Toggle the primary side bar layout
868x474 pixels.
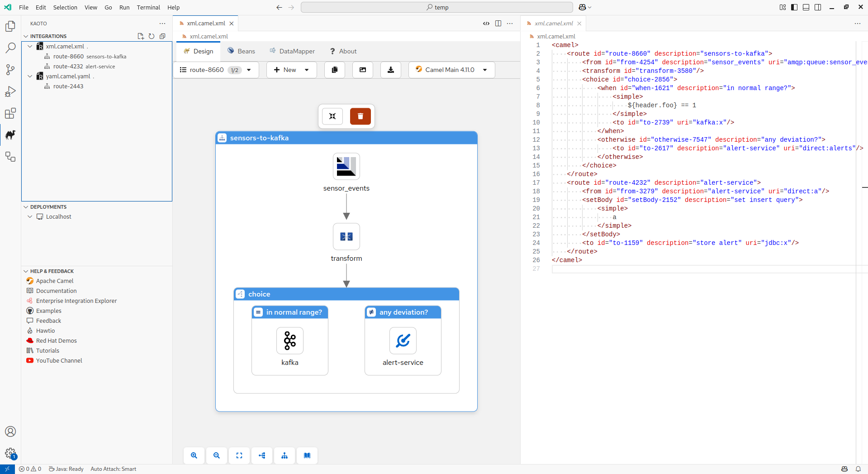794,7
